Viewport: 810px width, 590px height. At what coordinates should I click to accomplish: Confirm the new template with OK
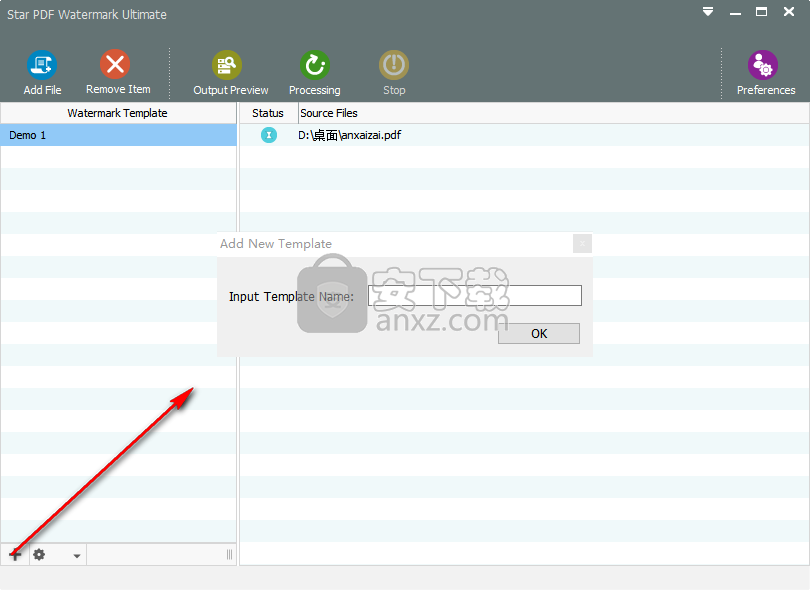coord(539,334)
